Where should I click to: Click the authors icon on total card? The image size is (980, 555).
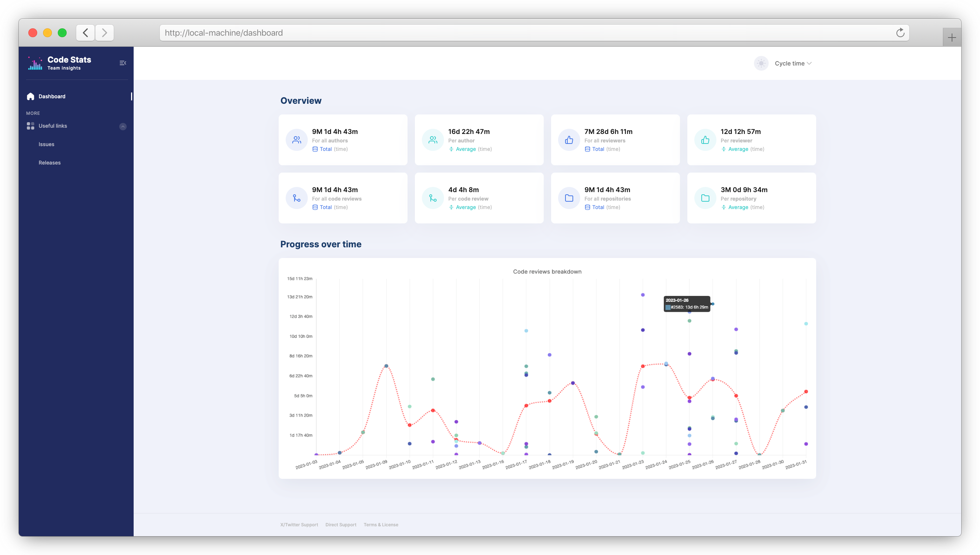click(x=297, y=140)
